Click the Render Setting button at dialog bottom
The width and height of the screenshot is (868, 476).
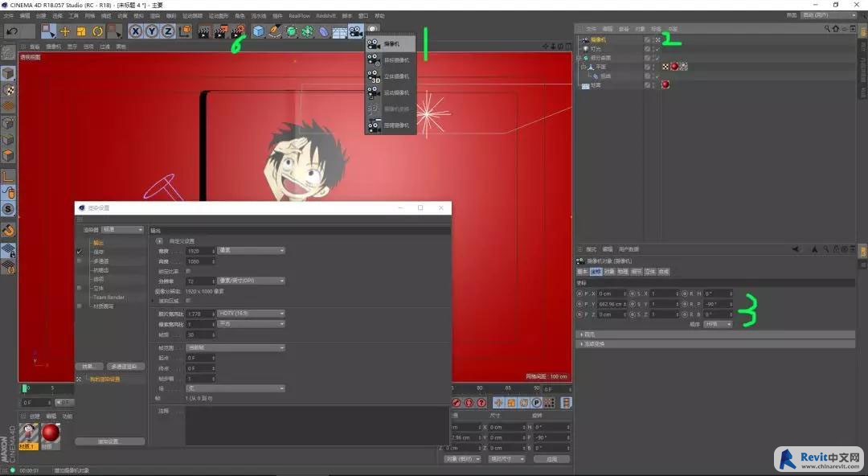[x=109, y=441]
